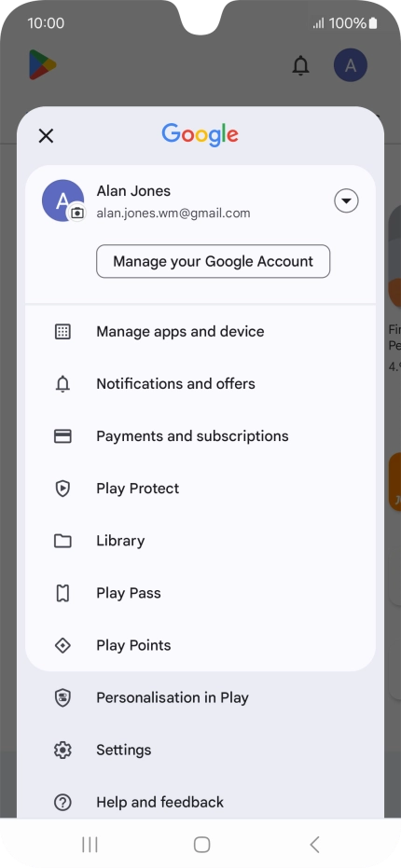Image resolution: width=401 pixels, height=868 pixels.
Task: Open Manage apps and device
Action: pyautogui.click(x=200, y=332)
